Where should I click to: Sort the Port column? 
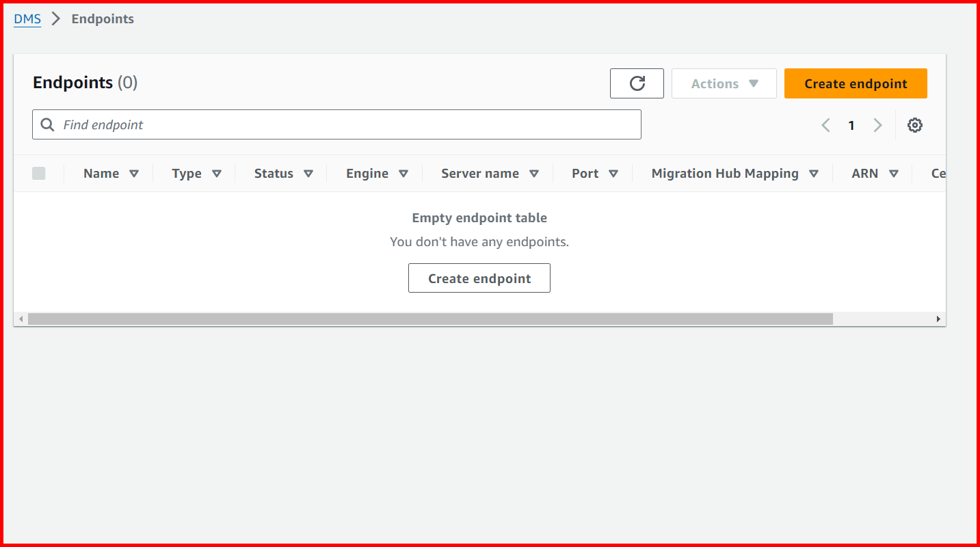click(614, 173)
